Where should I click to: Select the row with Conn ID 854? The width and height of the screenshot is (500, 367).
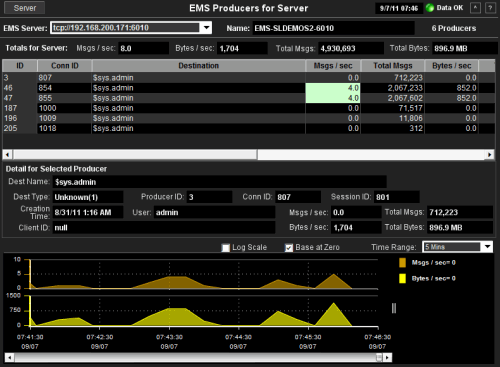[x=248, y=88]
